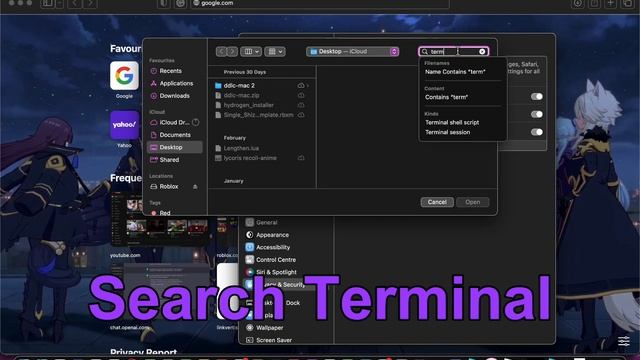Open Documents in the dialog sidebar
Screen dimensions: 640x360
tap(174, 135)
